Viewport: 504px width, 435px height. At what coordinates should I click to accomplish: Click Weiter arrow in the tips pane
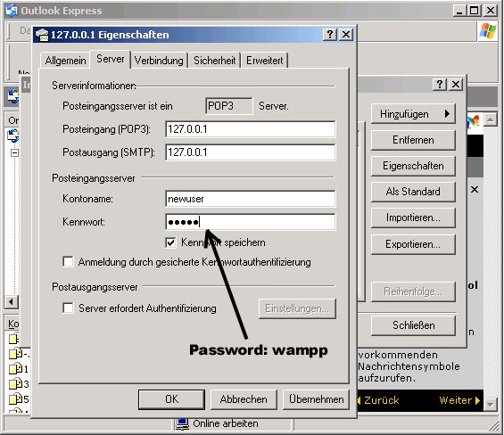(459, 400)
